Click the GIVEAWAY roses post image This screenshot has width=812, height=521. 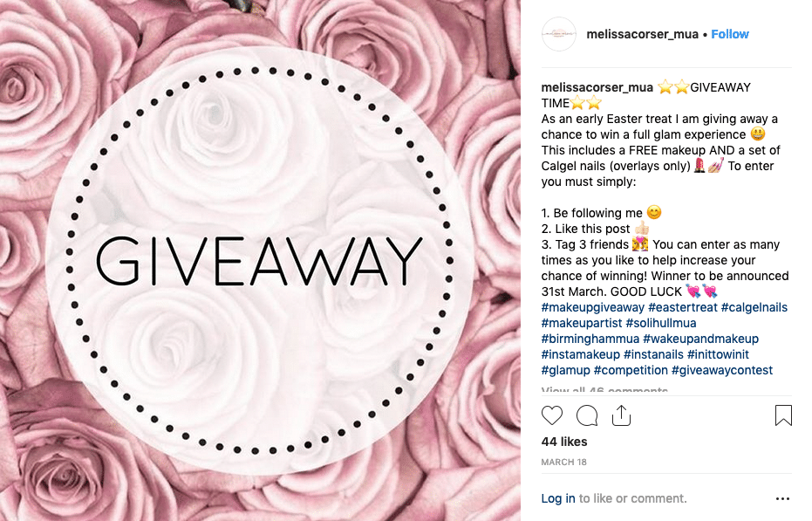tap(260, 260)
